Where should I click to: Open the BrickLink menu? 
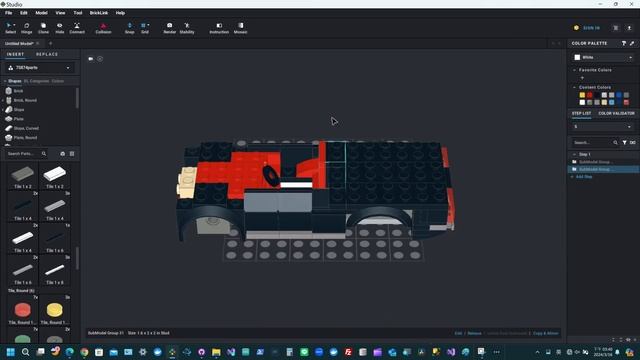[x=99, y=13]
